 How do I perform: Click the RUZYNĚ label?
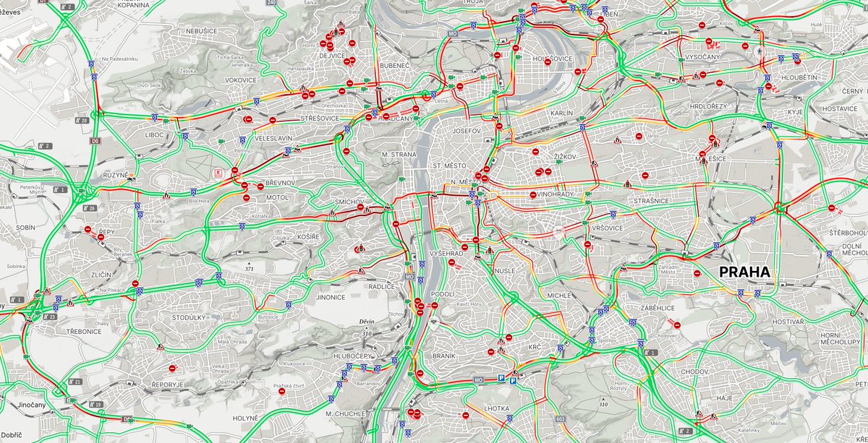click(x=115, y=175)
